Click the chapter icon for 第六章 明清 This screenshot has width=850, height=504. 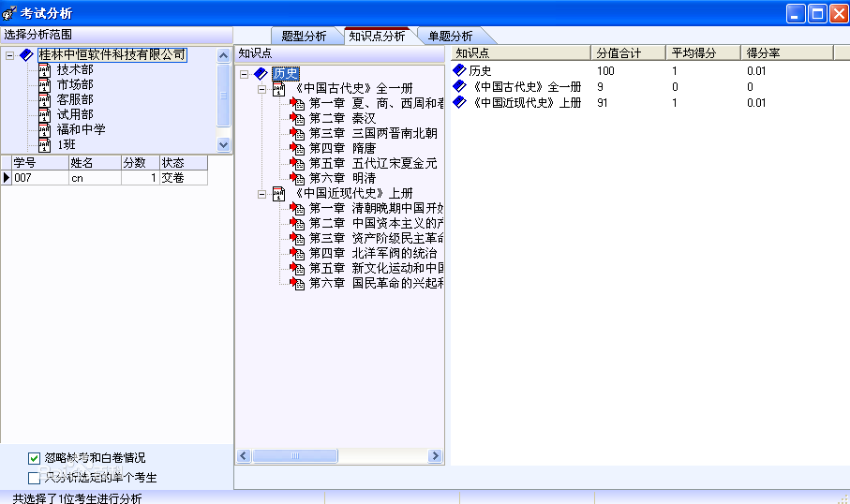click(x=297, y=178)
